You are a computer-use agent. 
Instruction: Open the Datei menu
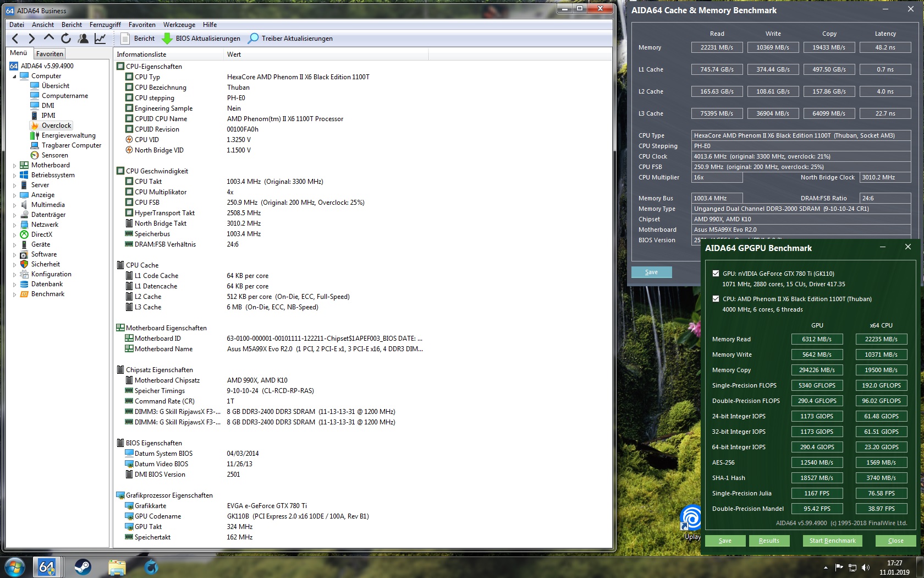(16, 25)
